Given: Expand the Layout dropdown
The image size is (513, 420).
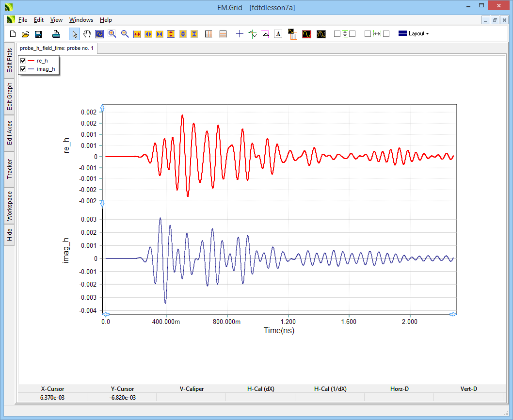Looking at the screenshot, I should [x=413, y=34].
